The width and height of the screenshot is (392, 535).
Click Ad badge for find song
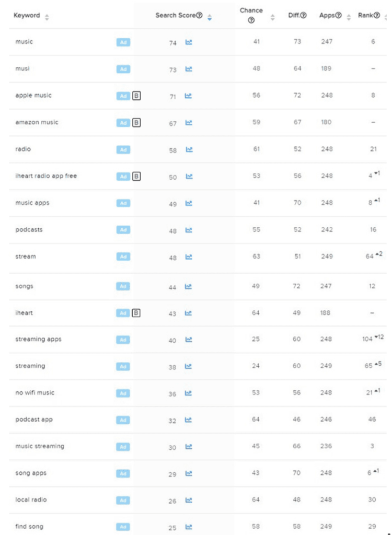point(123,527)
